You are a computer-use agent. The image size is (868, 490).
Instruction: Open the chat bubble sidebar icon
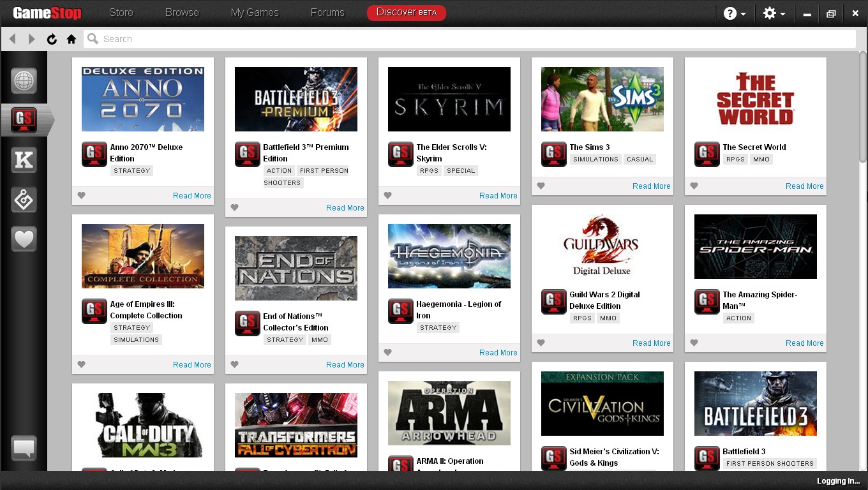coord(24,448)
